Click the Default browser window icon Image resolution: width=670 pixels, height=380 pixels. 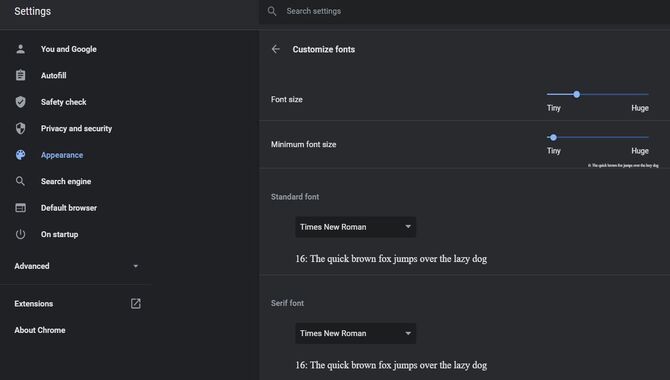(x=21, y=208)
